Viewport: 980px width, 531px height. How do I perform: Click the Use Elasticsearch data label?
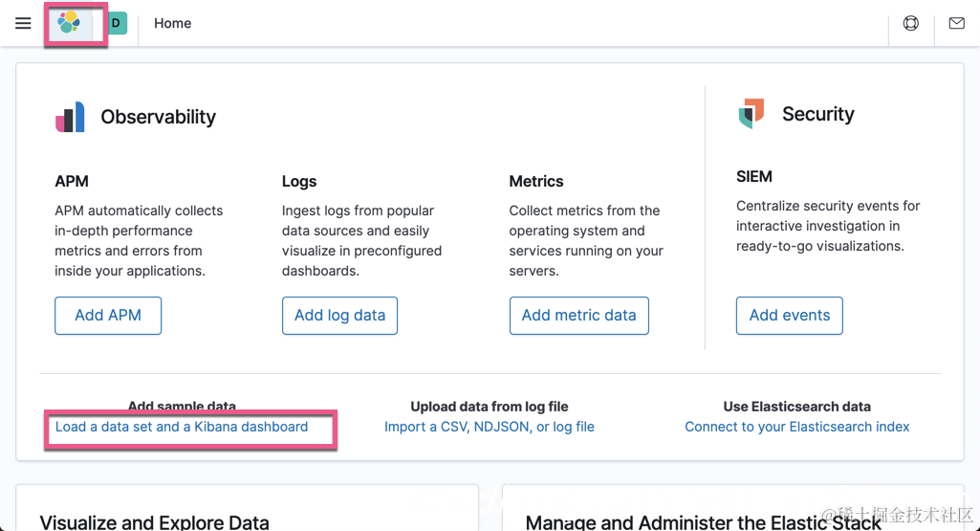click(796, 407)
